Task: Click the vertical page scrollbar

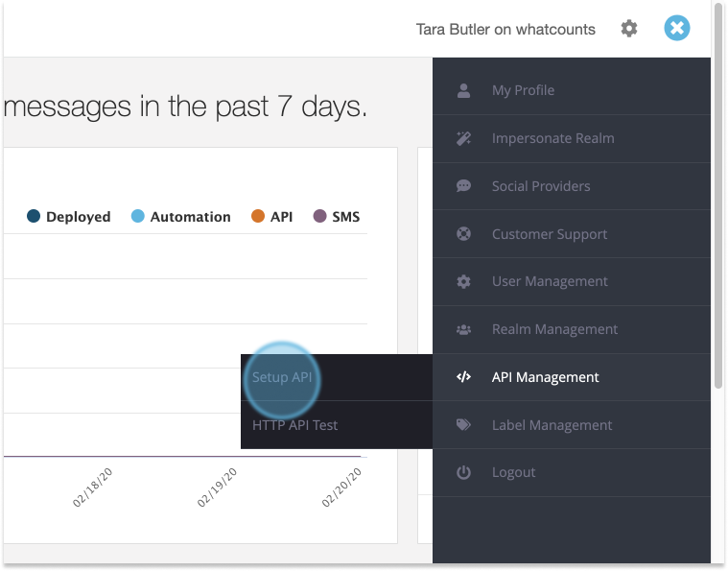Action: (719, 192)
